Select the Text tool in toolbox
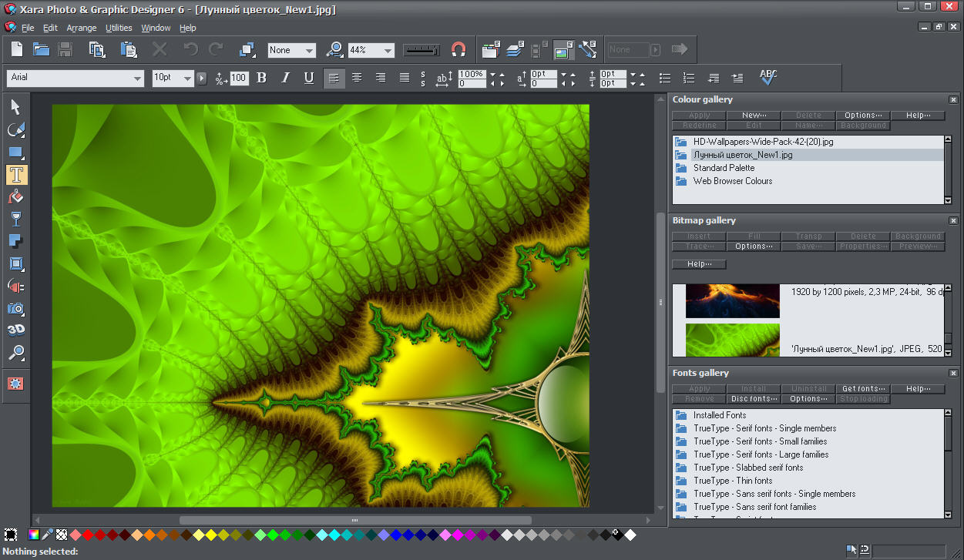 [x=16, y=174]
